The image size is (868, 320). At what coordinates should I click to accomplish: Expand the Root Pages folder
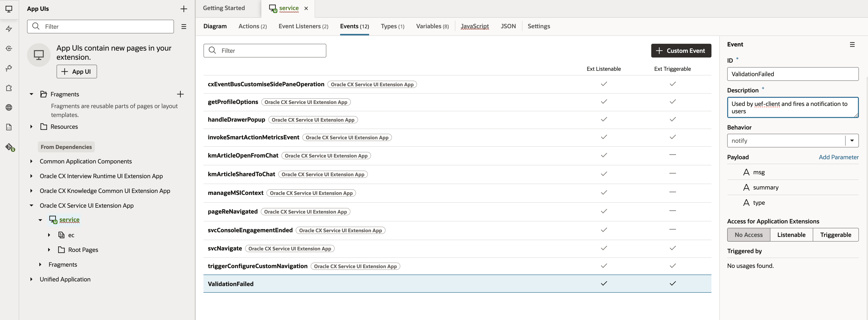49,250
